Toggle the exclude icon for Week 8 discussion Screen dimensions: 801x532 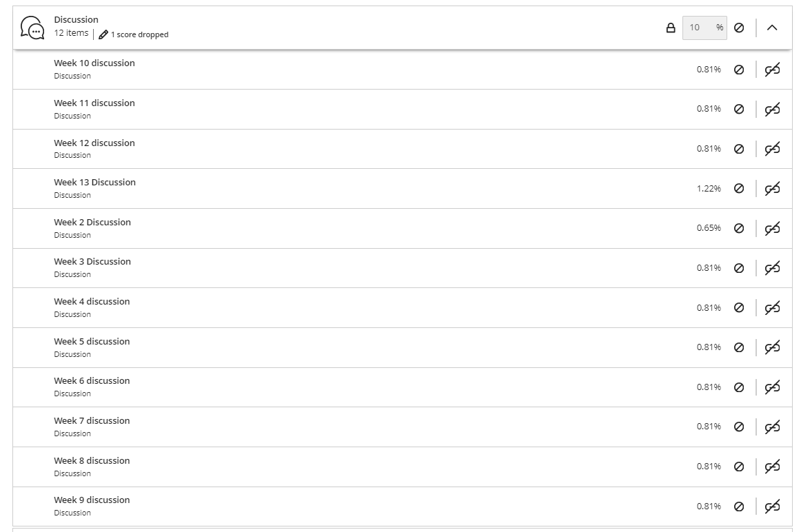pyautogui.click(x=739, y=467)
